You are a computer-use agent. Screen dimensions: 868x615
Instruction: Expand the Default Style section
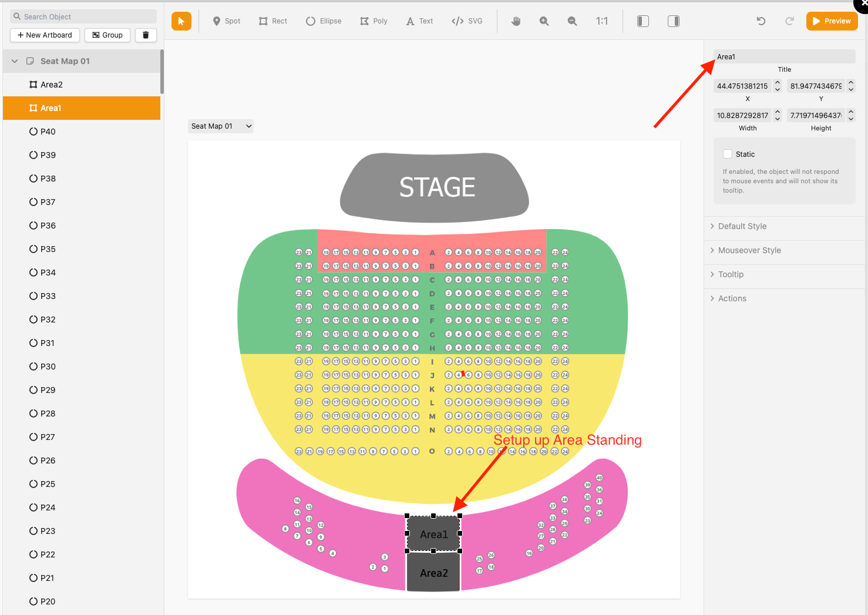point(786,226)
